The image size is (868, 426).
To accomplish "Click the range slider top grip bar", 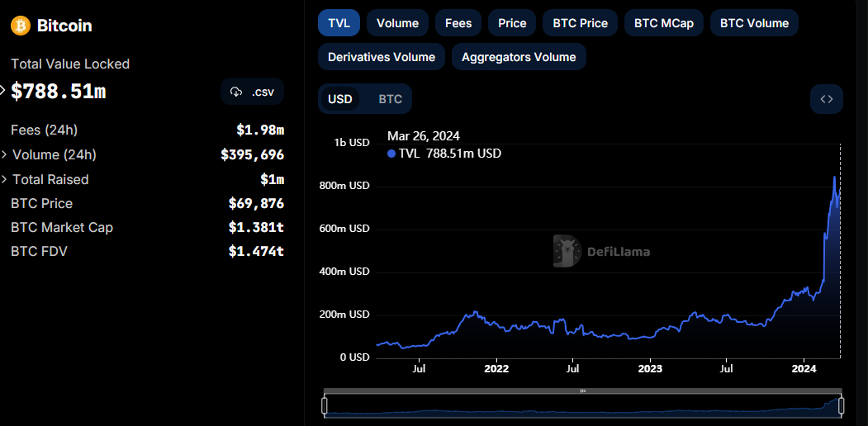I will coord(582,390).
